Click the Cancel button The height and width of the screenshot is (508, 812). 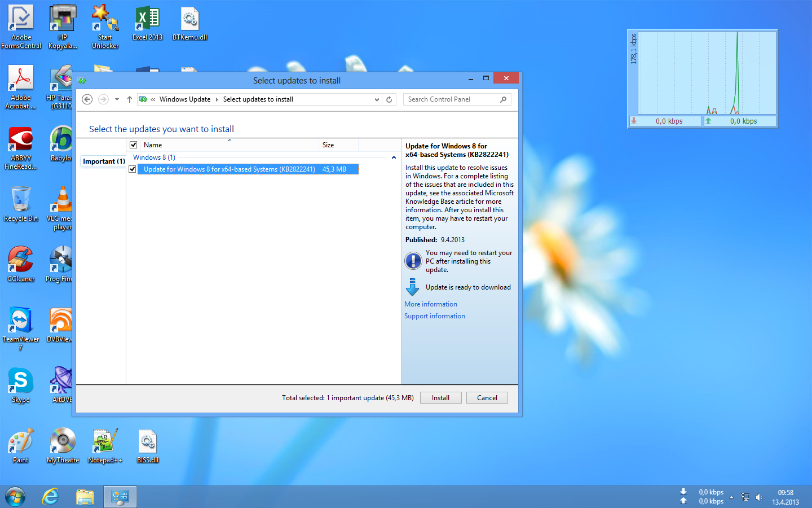click(487, 398)
